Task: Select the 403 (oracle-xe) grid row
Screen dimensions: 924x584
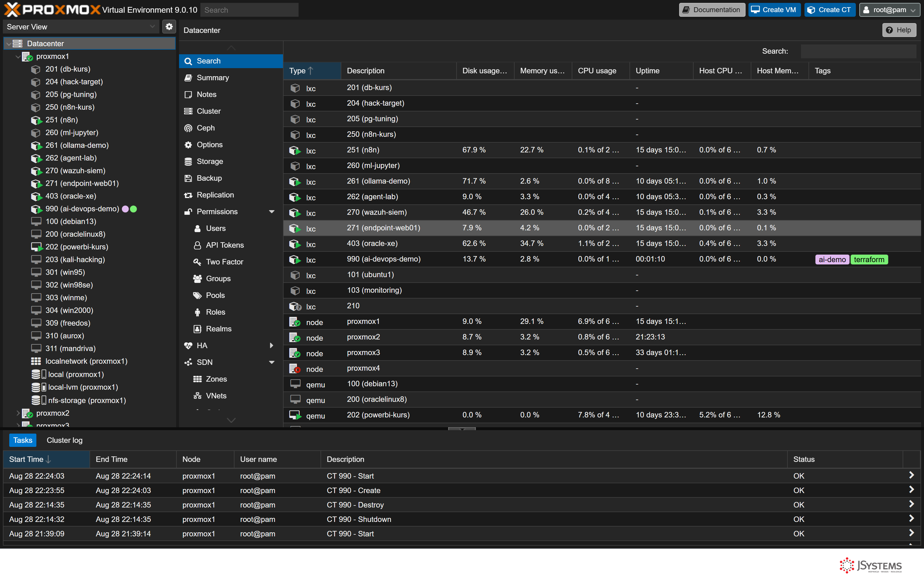Action: pyautogui.click(x=602, y=244)
